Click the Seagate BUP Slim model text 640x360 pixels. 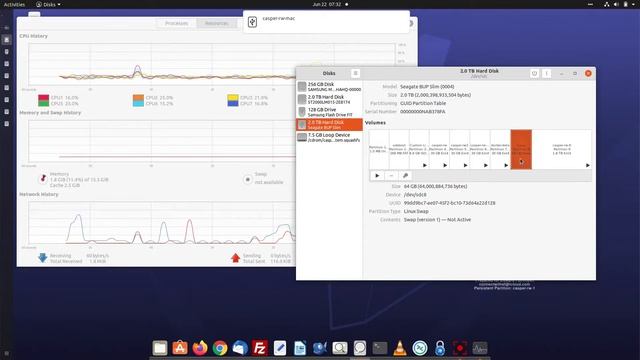pyautogui.click(x=427, y=87)
